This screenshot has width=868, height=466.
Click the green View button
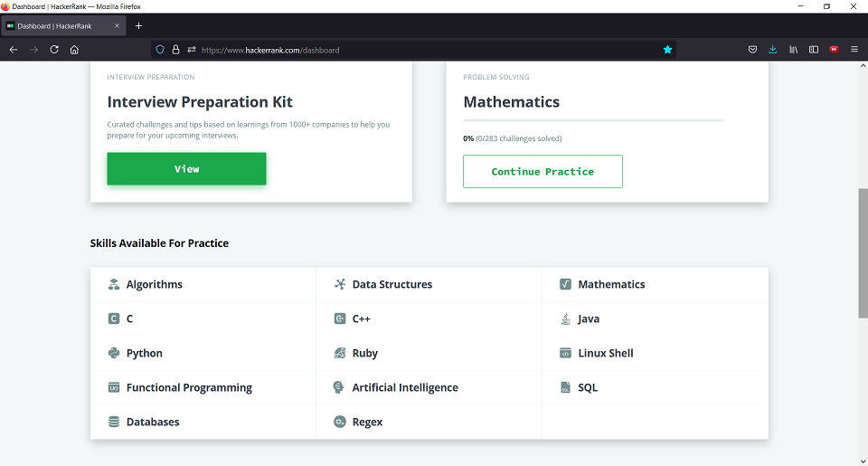click(186, 169)
